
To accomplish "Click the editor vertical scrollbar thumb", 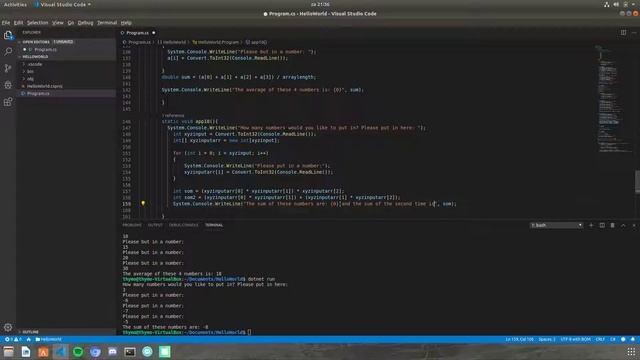I will point(637,181).
